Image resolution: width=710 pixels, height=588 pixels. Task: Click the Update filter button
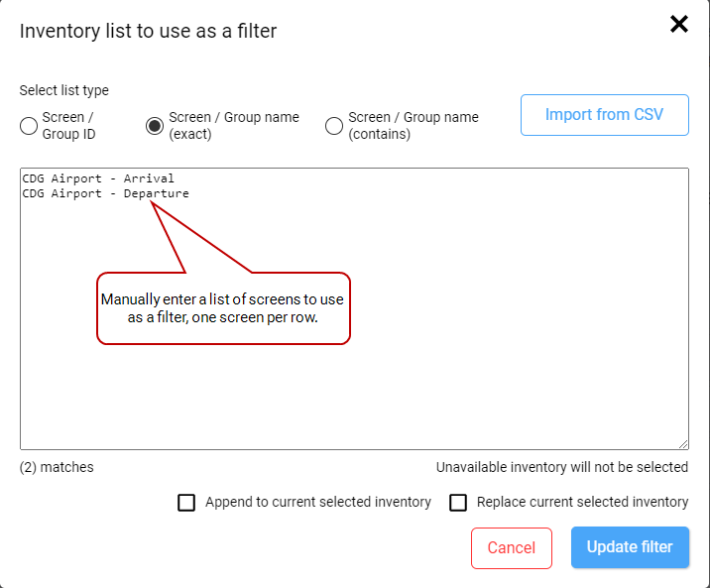coord(630,546)
